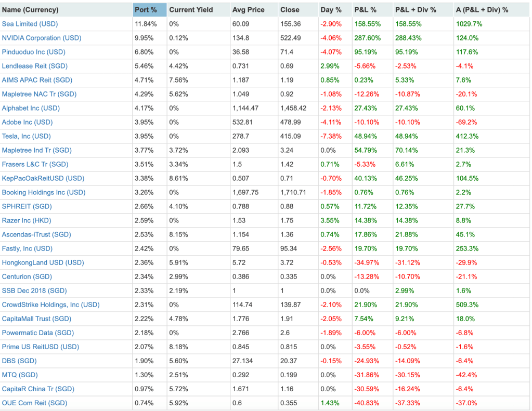Click the Close column header

(x=290, y=10)
